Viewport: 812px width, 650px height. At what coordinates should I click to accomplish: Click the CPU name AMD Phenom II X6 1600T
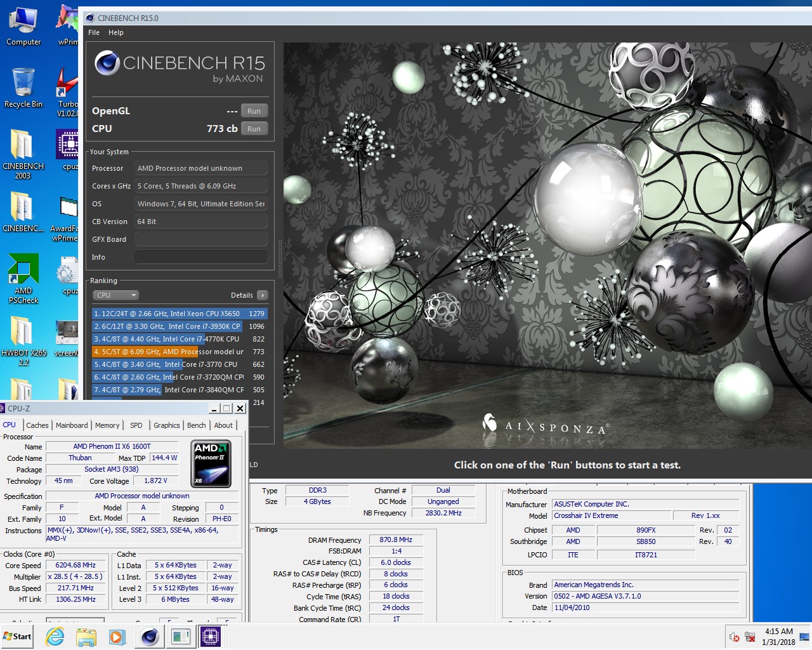click(112, 446)
